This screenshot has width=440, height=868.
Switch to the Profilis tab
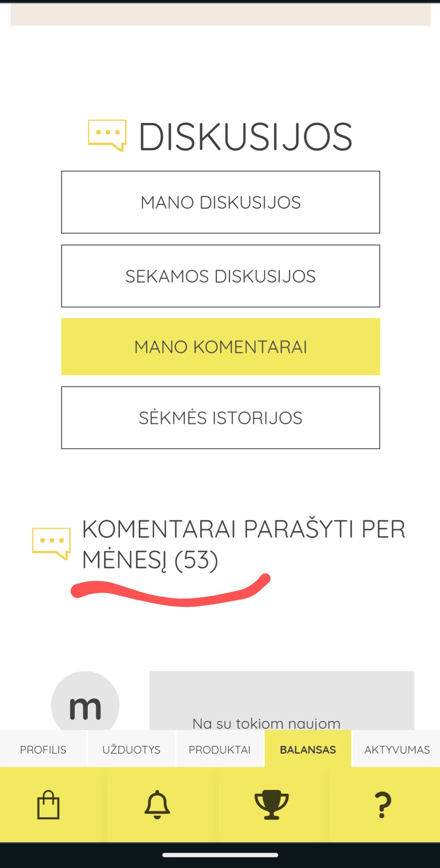tap(43, 749)
